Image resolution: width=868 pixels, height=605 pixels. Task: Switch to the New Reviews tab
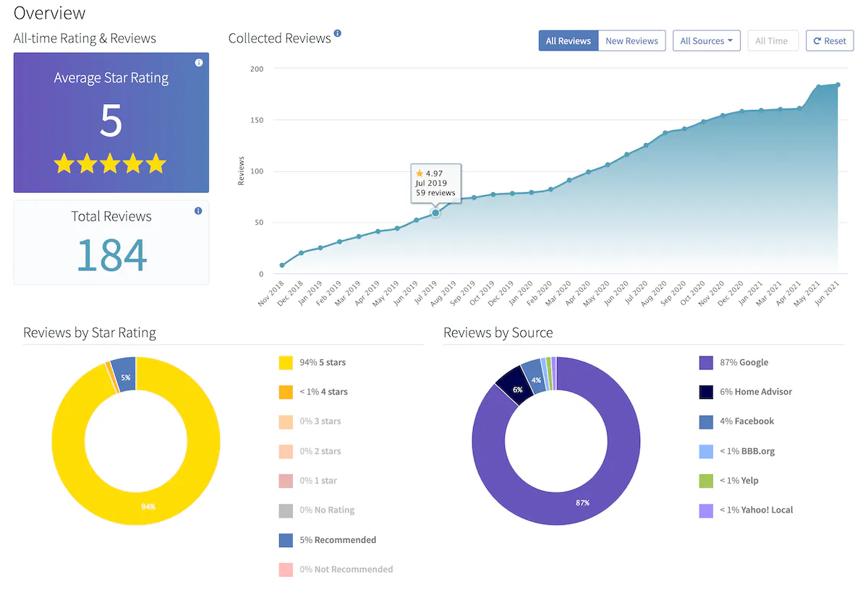click(x=631, y=41)
